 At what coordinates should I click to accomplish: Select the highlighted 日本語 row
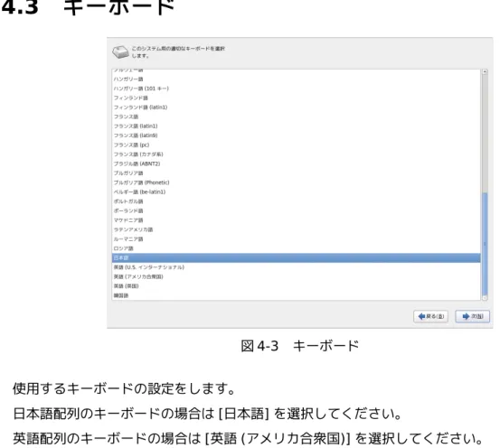pyautogui.click(x=296, y=257)
